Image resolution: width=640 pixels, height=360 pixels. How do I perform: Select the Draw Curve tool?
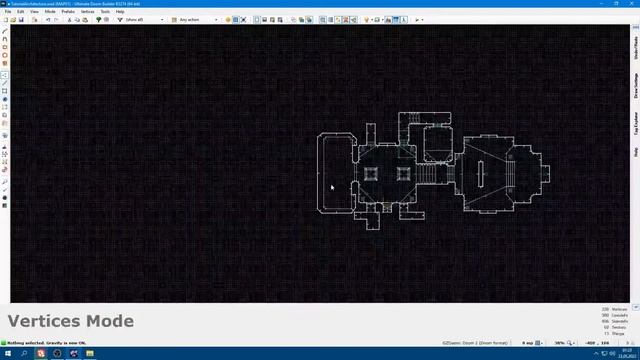5,39
